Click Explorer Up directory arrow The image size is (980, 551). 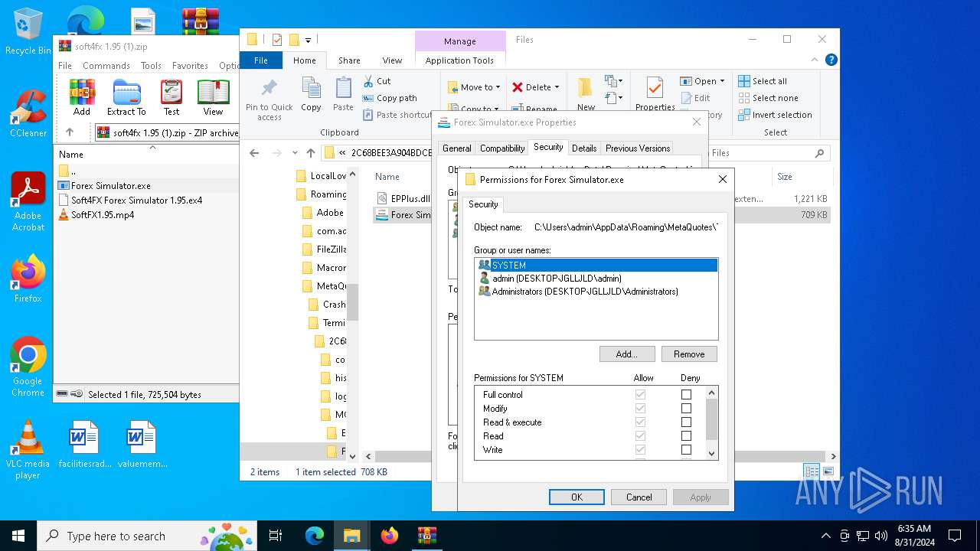click(311, 153)
